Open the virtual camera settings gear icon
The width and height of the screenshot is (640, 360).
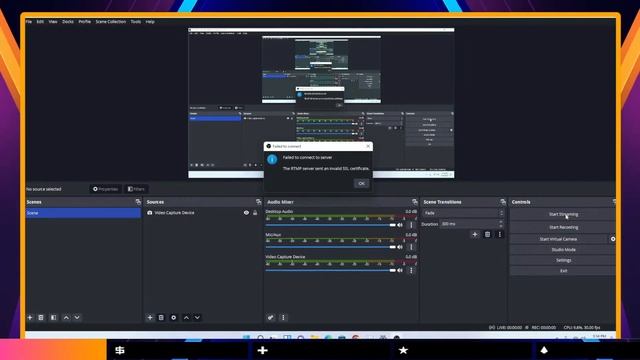click(x=613, y=239)
